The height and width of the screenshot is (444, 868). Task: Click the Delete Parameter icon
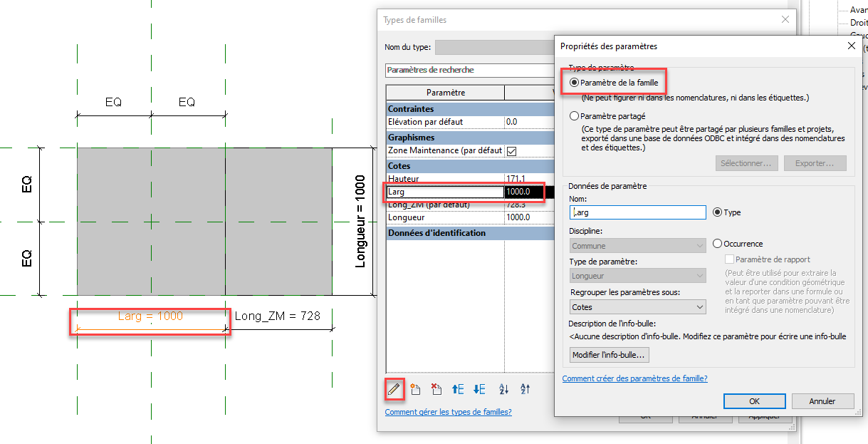[436, 389]
